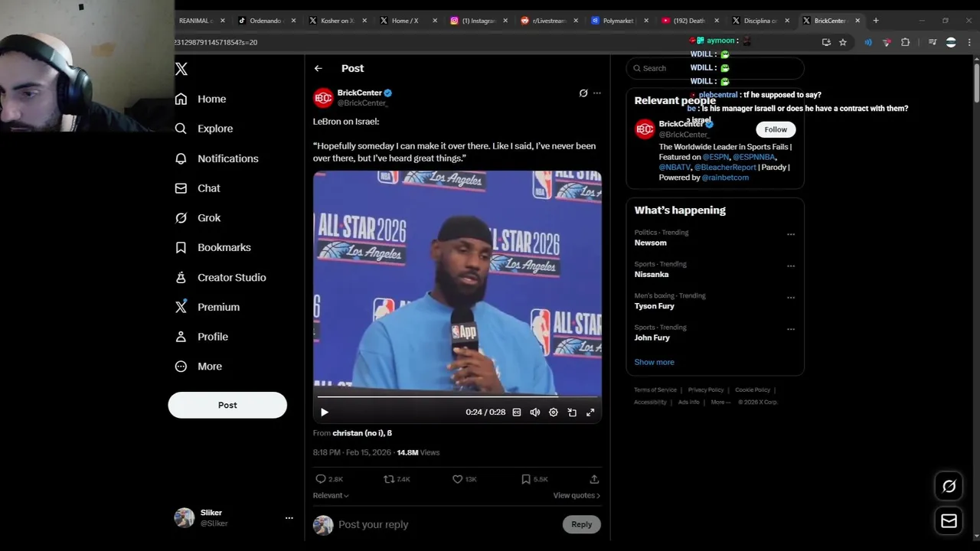Screen dimensions: 980x551
Task: Play the LeBron video
Action: 325,412
